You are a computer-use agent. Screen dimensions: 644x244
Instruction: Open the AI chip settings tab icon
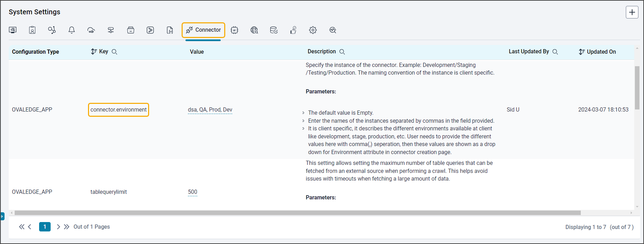pos(234,30)
